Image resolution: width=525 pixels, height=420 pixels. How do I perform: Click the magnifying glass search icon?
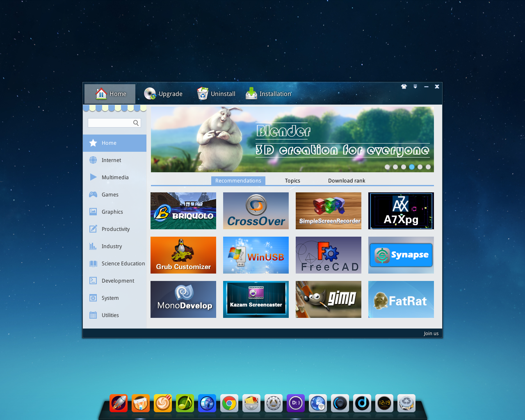[x=136, y=123]
